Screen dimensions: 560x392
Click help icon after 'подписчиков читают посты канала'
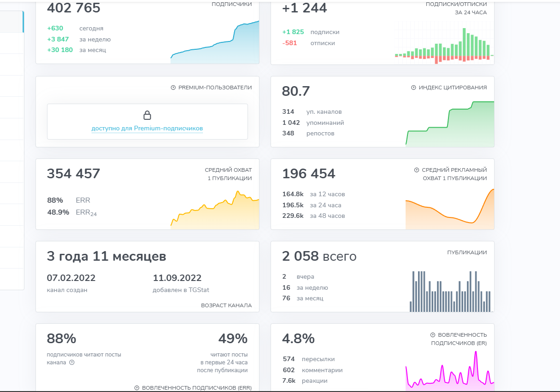pyautogui.click(x=72, y=362)
